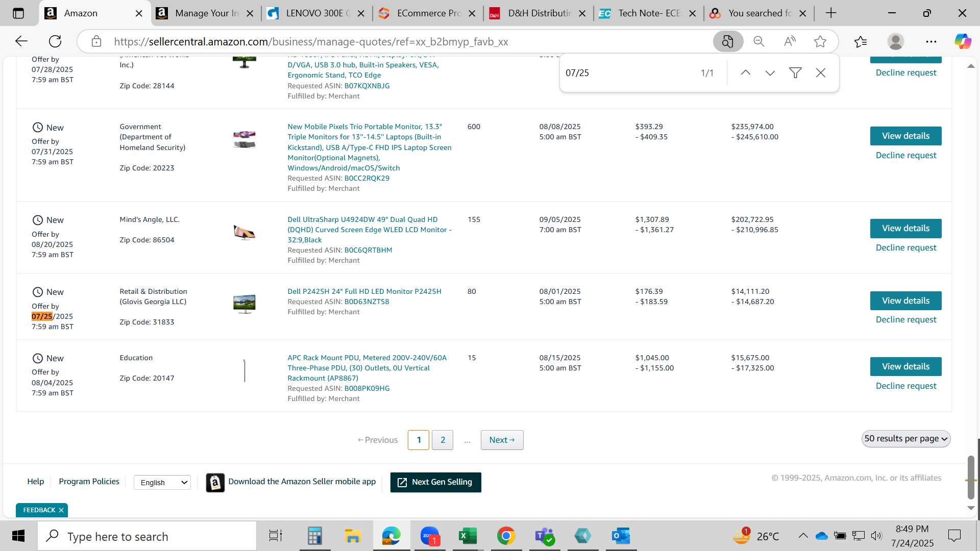Click the browser Back arrow

tap(21, 41)
